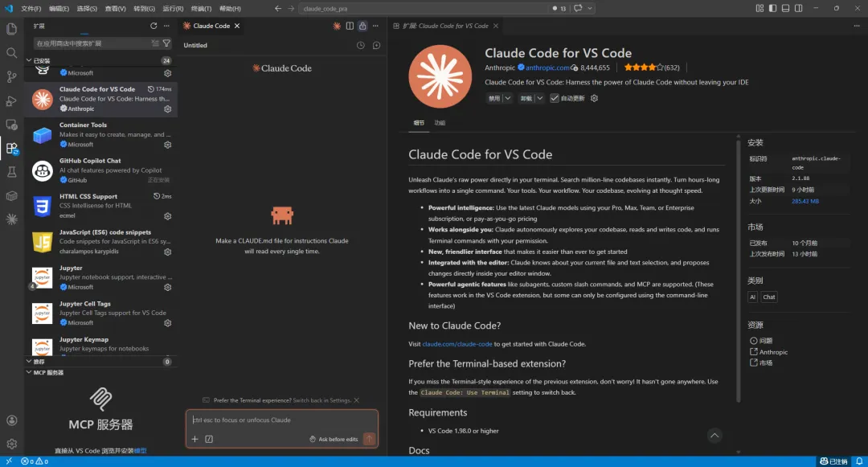Send message with arrow button

pyautogui.click(x=369, y=439)
